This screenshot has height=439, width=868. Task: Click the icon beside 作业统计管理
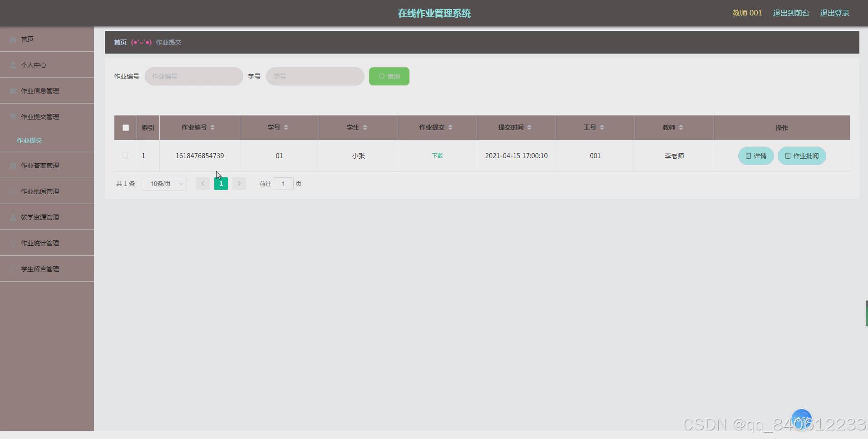point(13,243)
